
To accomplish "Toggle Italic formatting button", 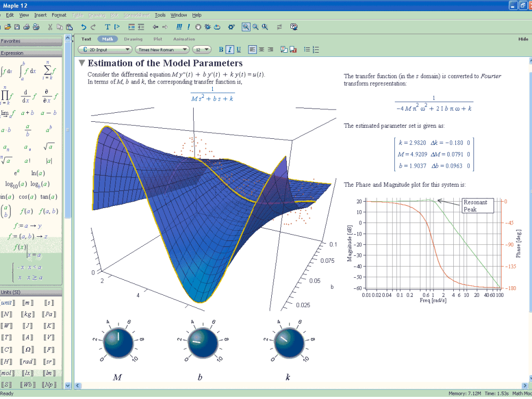I will pos(230,49).
